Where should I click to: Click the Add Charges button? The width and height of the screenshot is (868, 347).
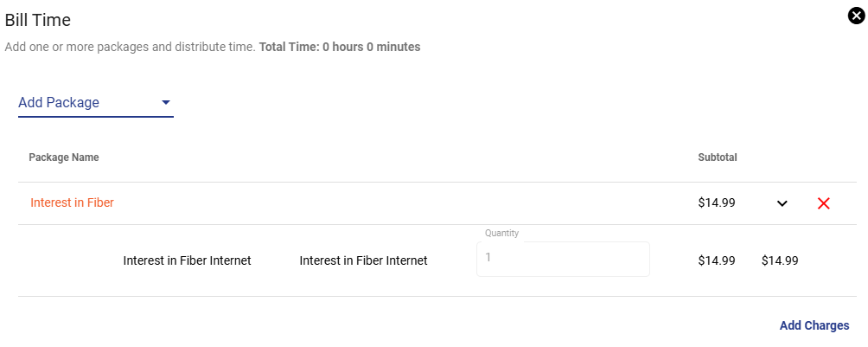pyautogui.click(x=814, y=325)
